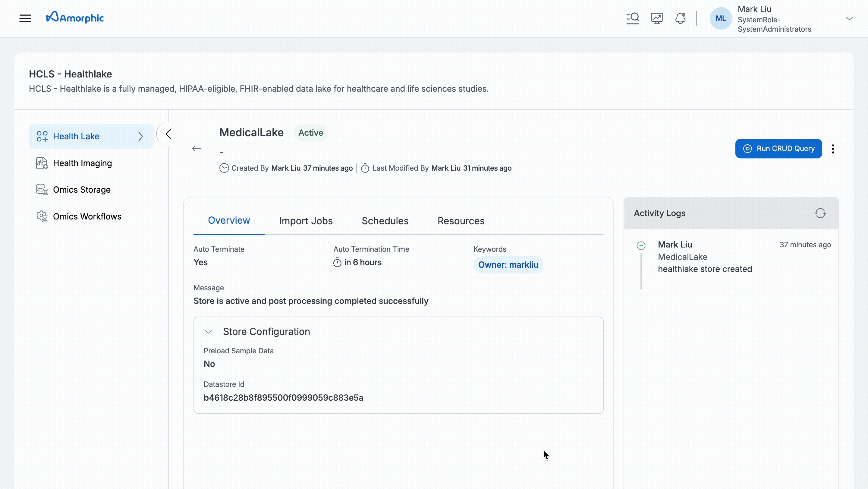This screenshot has width=868, height=489.
Task: Collapse the Health Lake sidebar panel
Action: (x=168, y=134)
